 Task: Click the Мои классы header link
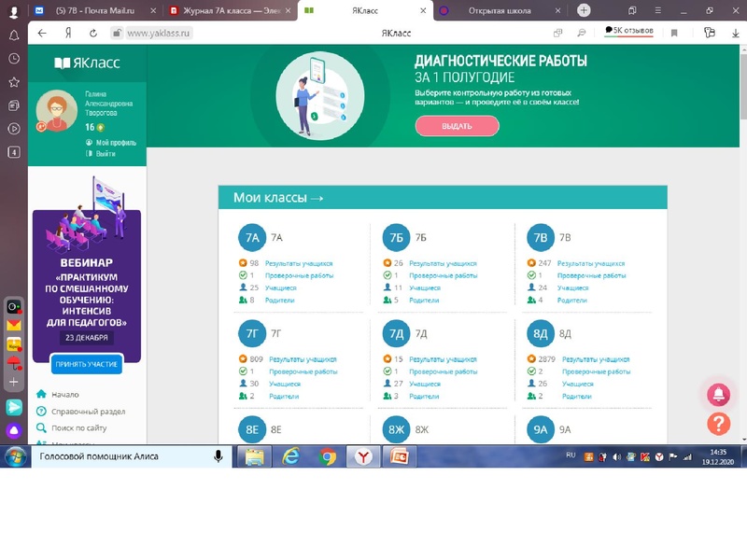[x=278, y=198]
